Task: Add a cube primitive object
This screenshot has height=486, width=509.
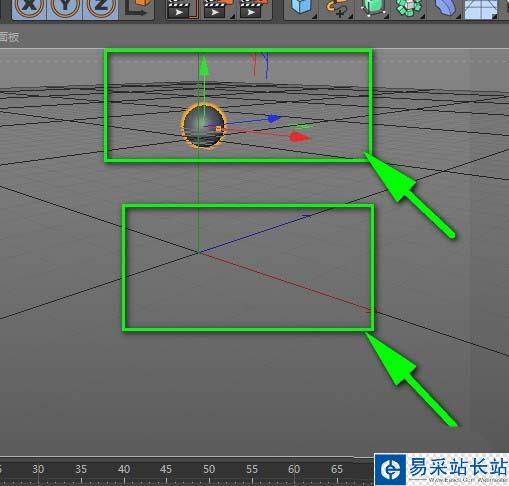Action: [x=301, y=8]
